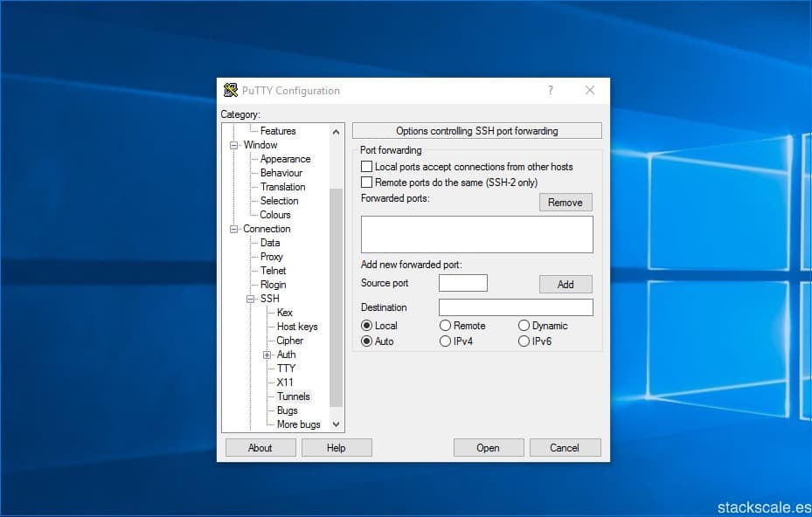Select the IPv4 radio button

click(x=446, y=341)
